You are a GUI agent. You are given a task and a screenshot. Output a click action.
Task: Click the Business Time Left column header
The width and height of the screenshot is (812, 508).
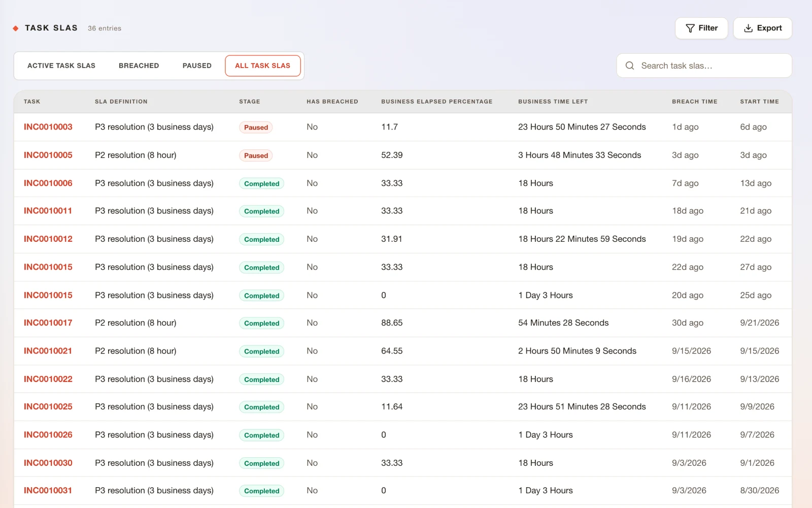tap(553, 102)
